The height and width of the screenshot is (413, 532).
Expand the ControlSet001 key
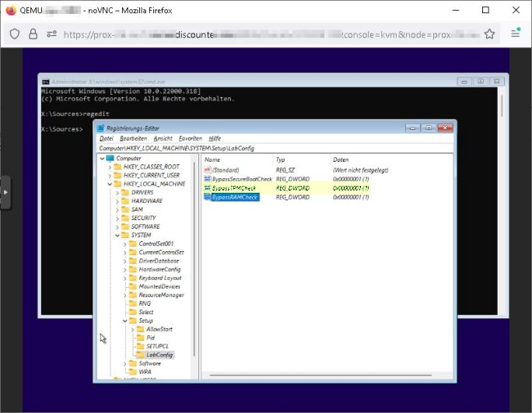[126, 243]
